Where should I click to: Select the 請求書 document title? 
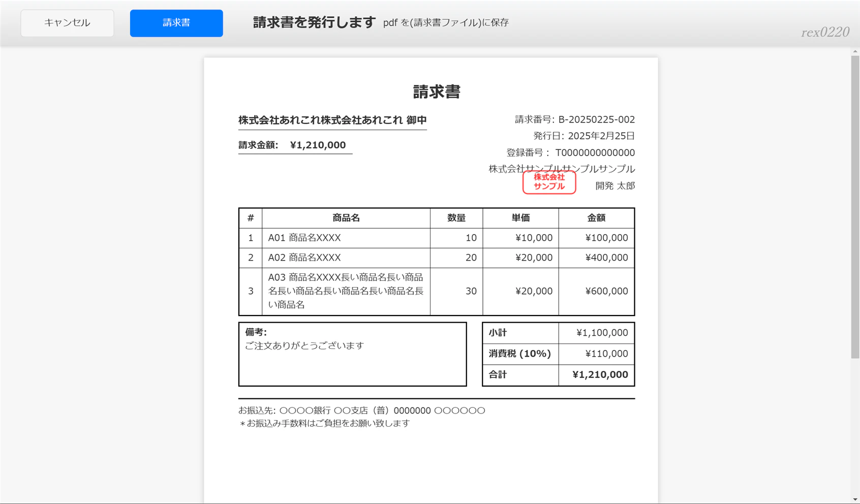(437, 92)
